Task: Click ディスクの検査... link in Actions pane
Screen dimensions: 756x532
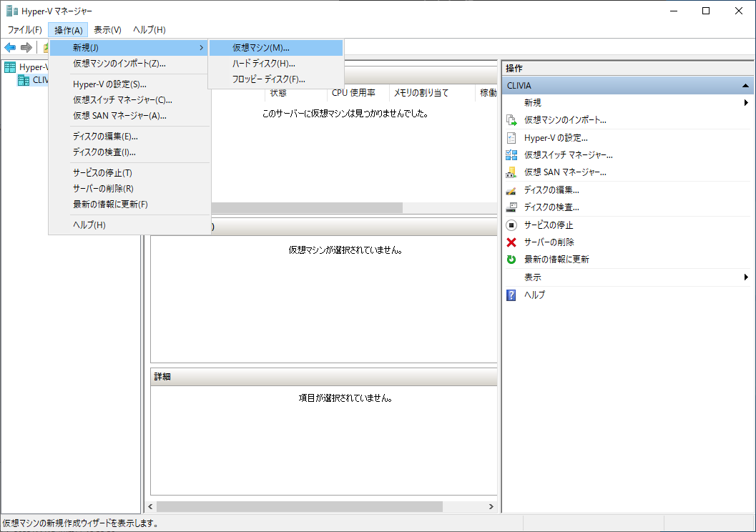Action: pyautogui.click(x=551, y=207)
